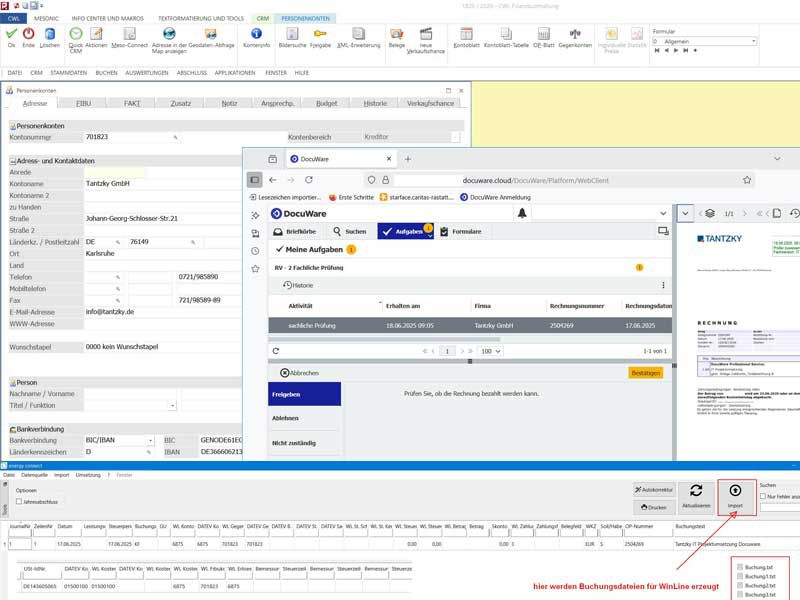Select the sachliche Prüfung task row
The height and width of the screenshot is (600, 800).
pos(470,326)
